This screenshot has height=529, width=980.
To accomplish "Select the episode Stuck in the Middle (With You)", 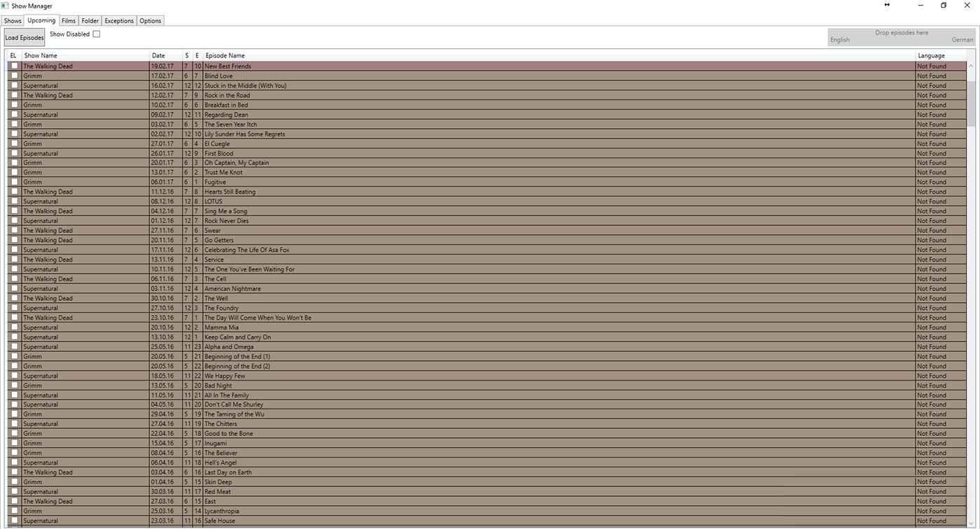I will 245,85.
